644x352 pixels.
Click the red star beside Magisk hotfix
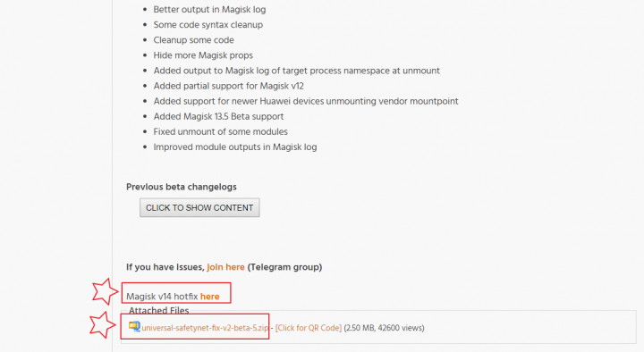coord(106,291)
